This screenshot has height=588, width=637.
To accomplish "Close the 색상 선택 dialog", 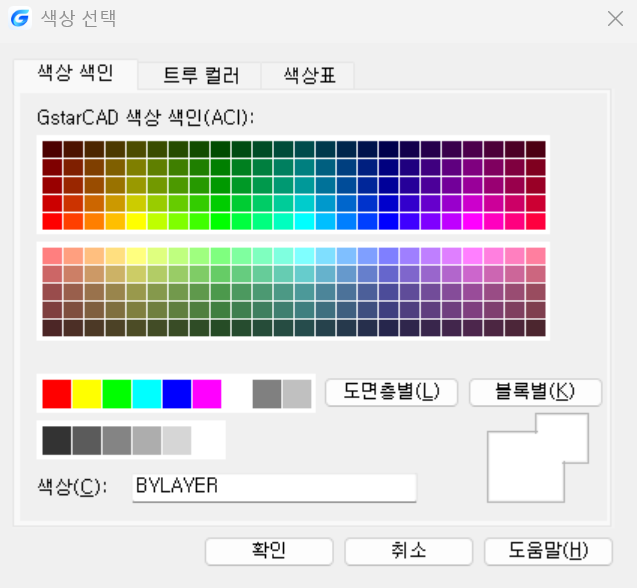I will click(615, 19).
